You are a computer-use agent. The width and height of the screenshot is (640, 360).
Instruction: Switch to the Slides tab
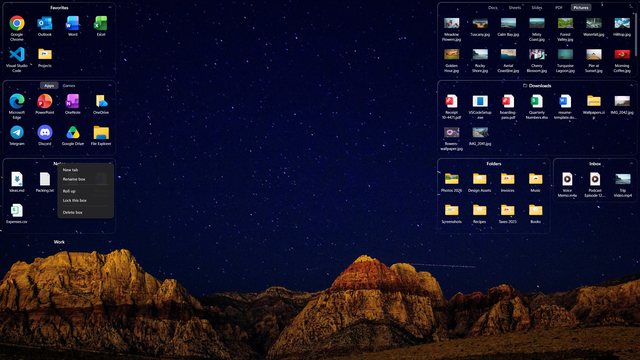click(x=537, y=8)
